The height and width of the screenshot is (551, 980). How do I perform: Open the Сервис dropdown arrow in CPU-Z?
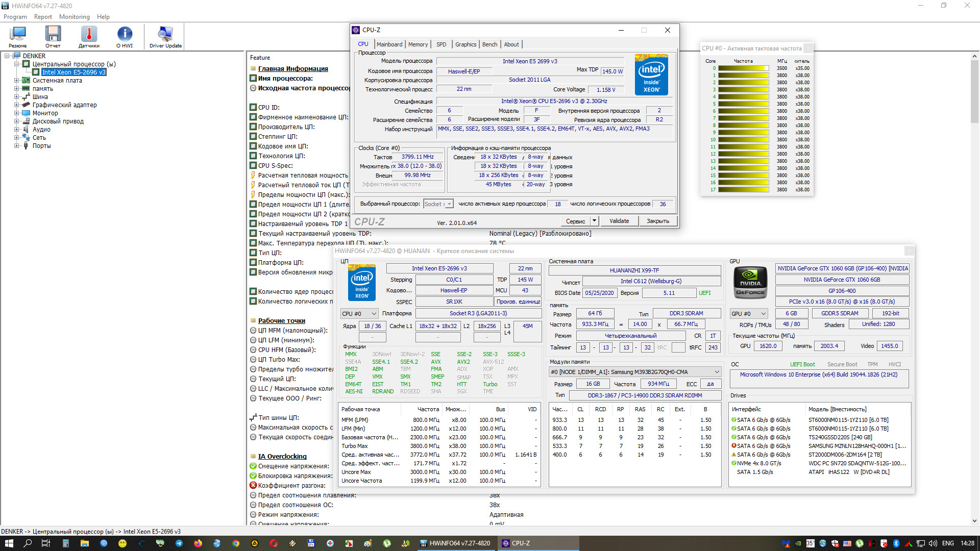click(x=594, y=221)
